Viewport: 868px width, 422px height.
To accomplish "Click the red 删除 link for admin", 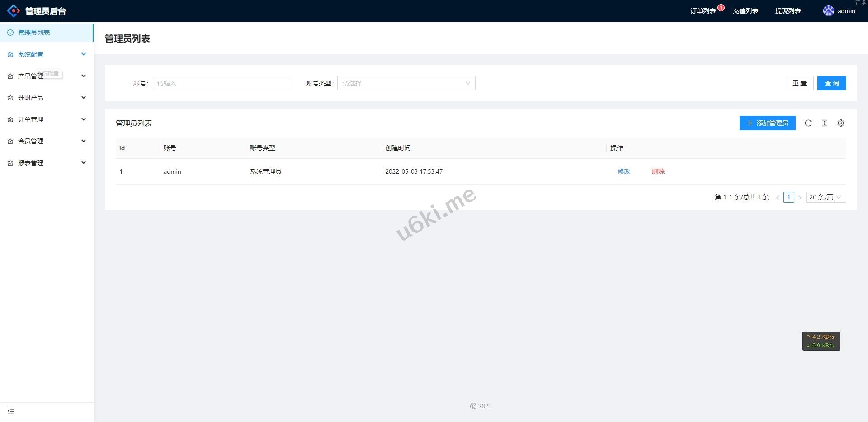I will click(x=658, y=171).
